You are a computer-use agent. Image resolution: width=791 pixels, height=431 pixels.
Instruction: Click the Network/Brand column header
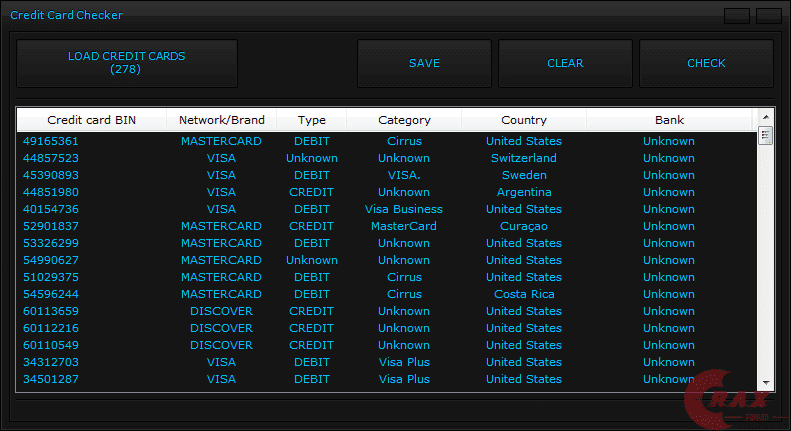tap(222, 120)
